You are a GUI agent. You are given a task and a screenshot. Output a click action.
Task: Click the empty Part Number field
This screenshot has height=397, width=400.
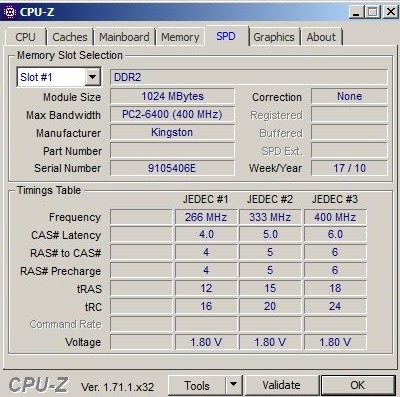point(172,150)
